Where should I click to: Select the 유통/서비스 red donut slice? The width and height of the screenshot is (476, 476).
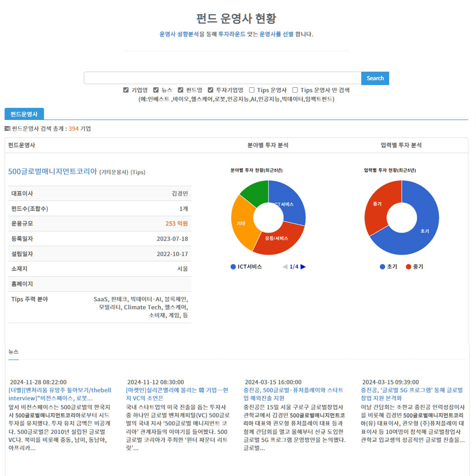(281, 240)
